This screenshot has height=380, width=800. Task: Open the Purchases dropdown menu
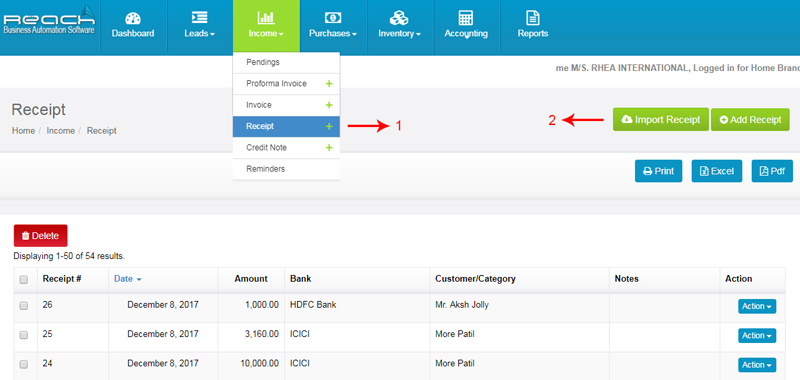click(x=333, y=34)
